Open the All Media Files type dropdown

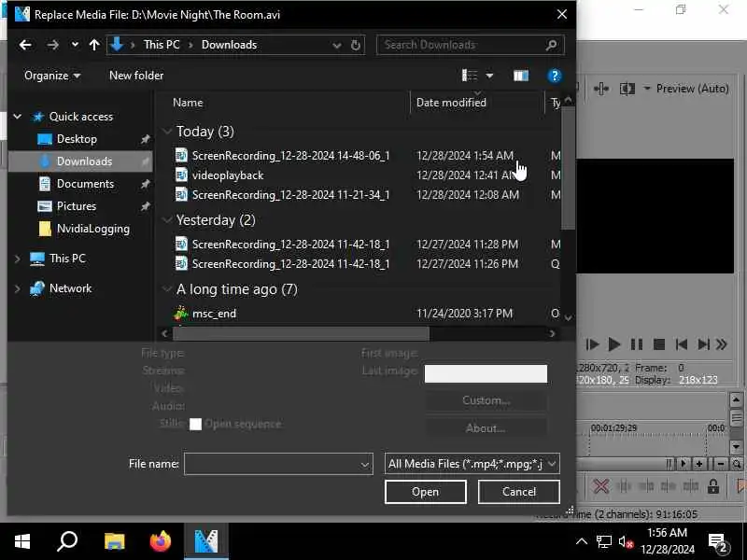tap(472, 464)
